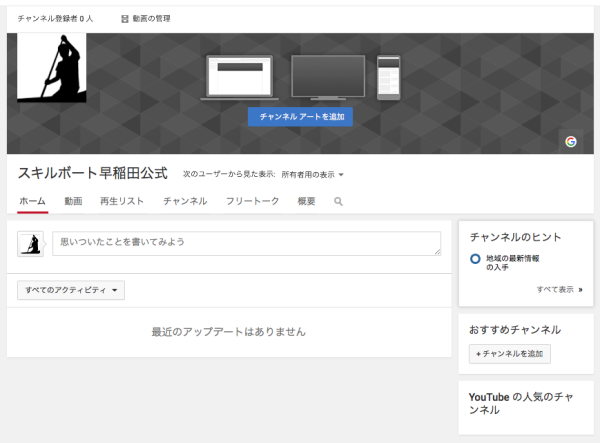The width and height of the screenshot is (600, 443).
Task: Expand the すべてのアクティビティ dropdown
Action: pos(71,290)
